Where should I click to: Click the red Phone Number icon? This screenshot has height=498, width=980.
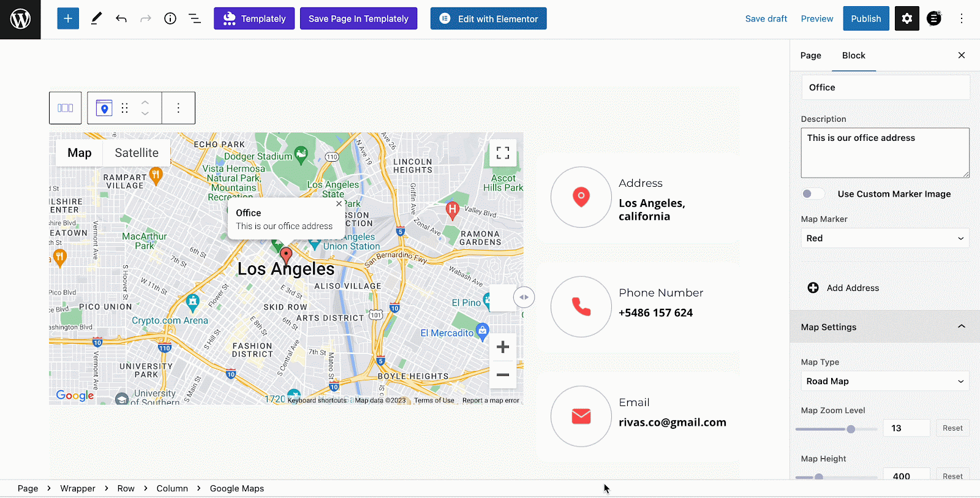[x=581, y=306]
